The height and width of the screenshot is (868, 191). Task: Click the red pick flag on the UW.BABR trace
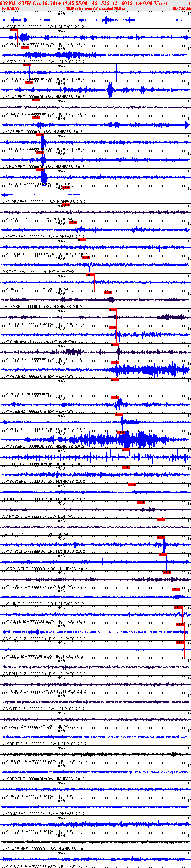click(x=36, y=100)
